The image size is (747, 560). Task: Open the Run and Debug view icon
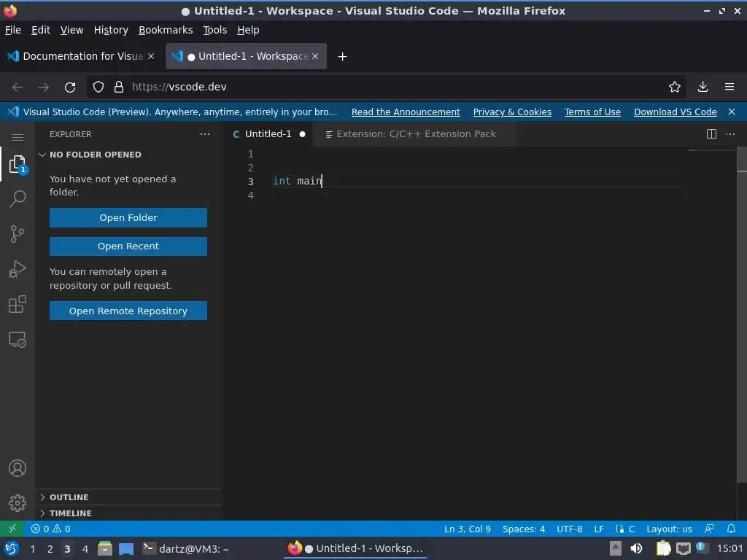click(18, 269)
